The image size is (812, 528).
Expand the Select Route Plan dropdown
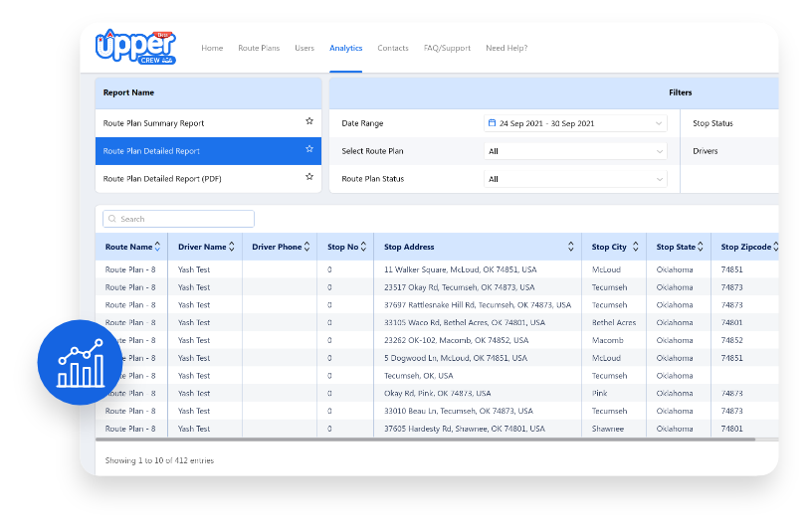click(575, 151)
